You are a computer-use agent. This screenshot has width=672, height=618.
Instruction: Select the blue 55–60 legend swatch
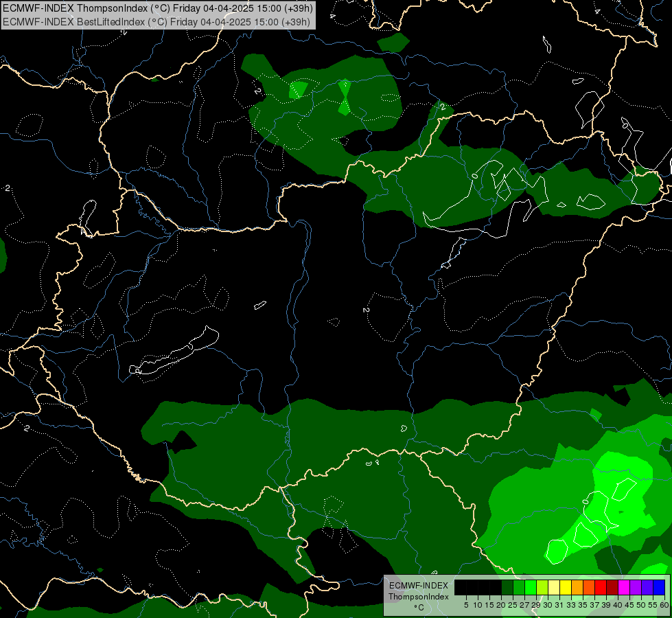(659, 588)
